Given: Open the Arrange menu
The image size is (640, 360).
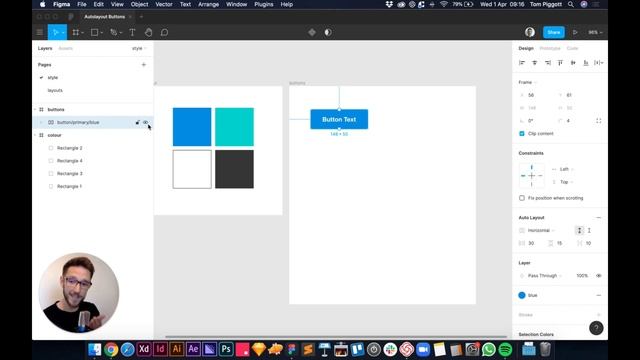Looking at the screenshot, I should [209, 4].
